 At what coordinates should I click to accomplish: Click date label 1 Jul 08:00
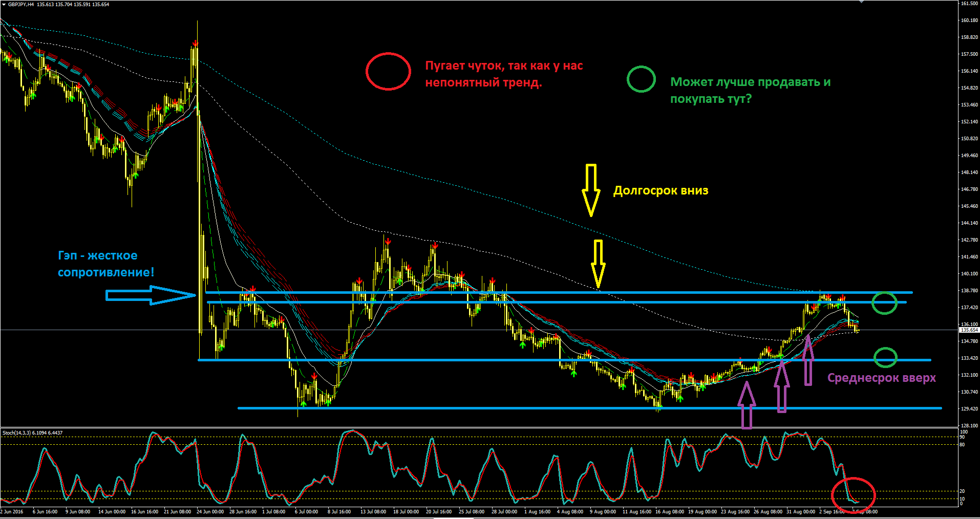click(274, 512)
